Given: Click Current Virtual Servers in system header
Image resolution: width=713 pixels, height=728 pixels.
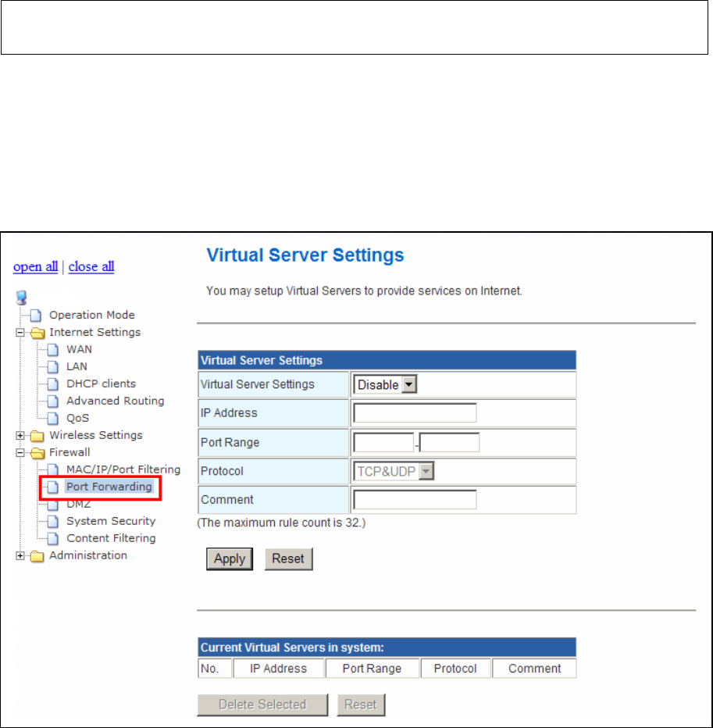Looking at the screenshot, I should (x=387, y=648).
